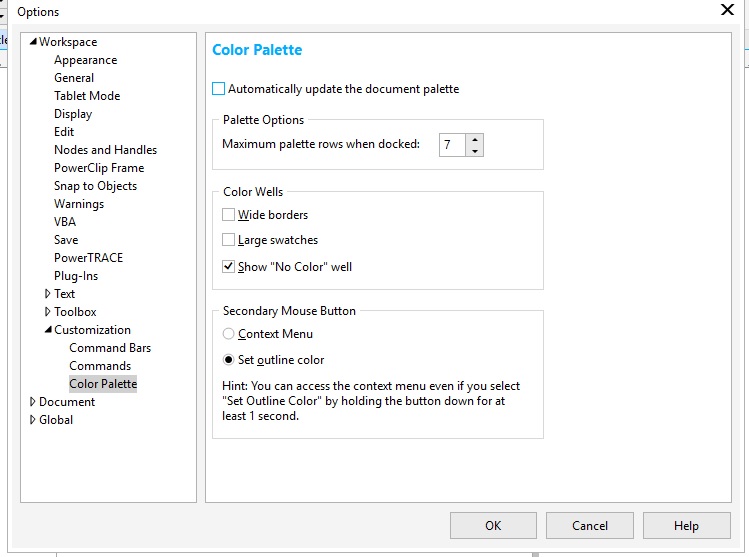Select Set outline color radio button

tap(229, 360)
